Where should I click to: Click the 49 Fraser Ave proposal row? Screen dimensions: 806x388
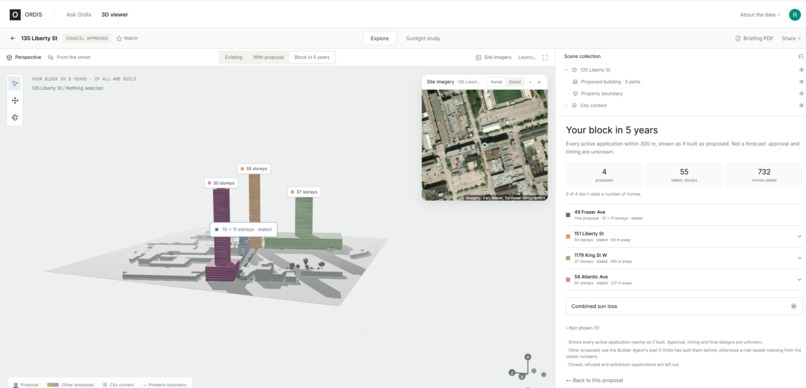click(x=684, y=215)
